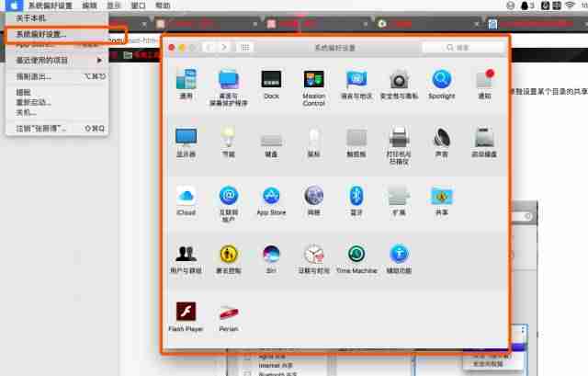Open 节能 (Energy Saver) preference pane
This screenshot has height=376, width=588.
pos(229,142)
